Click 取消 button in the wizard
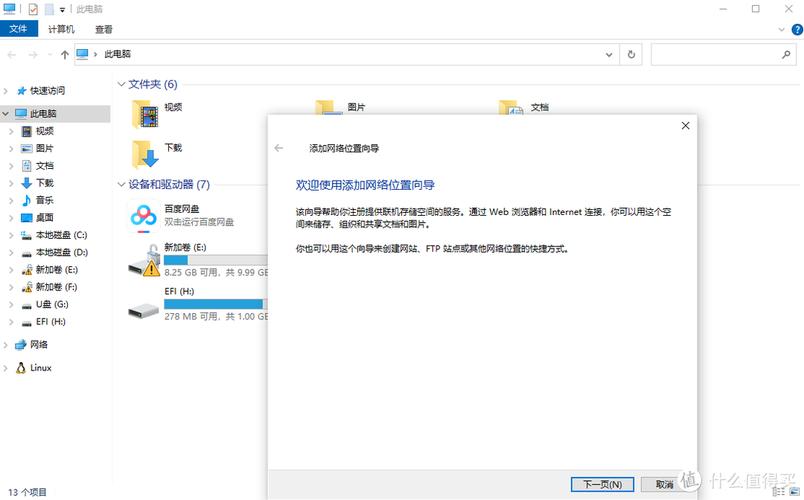Image resolution: width=804 pixels, height=500 pixels. [x=665, y=484]
